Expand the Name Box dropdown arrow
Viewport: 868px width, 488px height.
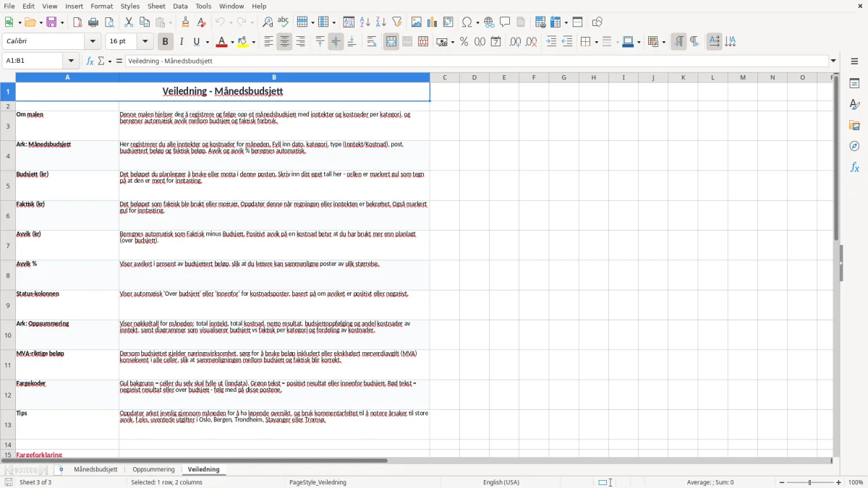71,61
